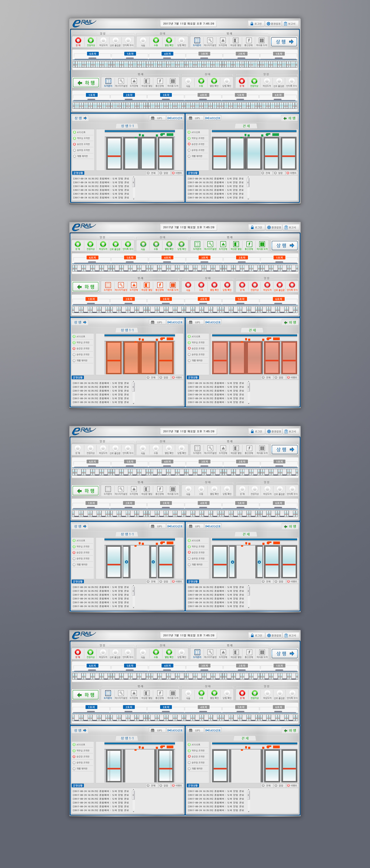This screenshot has height=868, width=370.
Task: Click 수동 status lamp beside 상행 in top screen
Action: pyautogui.click(x=156, y=40)
